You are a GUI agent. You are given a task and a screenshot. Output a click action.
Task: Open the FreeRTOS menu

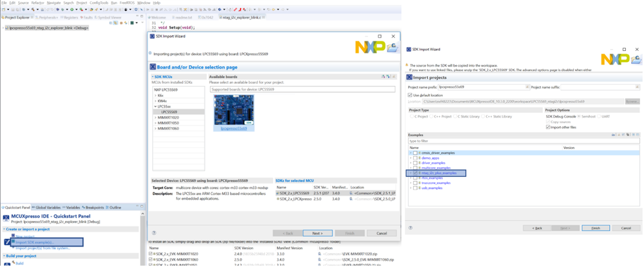127,3
